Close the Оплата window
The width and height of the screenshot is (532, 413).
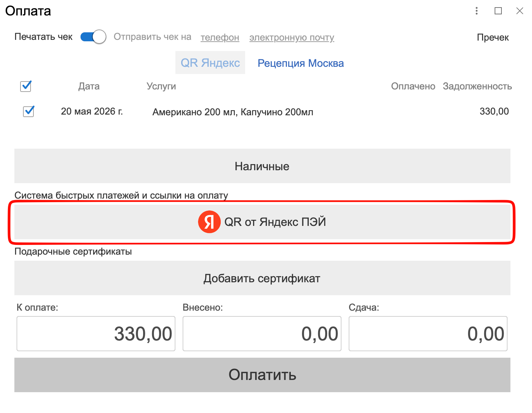coord(520,11)
